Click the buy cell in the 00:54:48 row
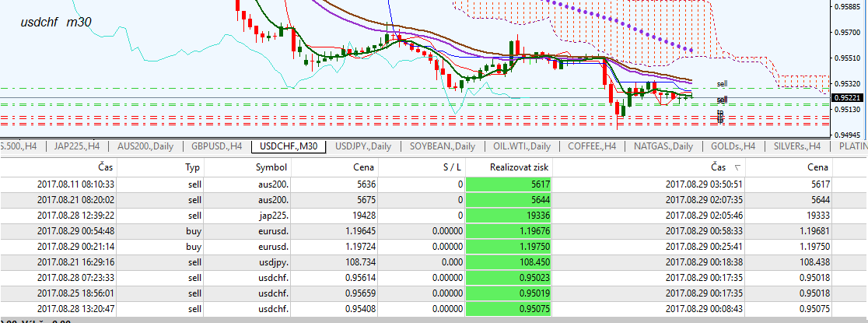The height and width of the screenshot is (323, 868). click(194, 232)
